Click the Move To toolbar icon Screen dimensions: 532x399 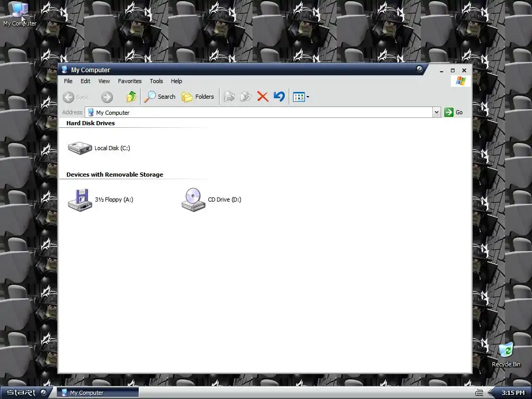pos(229,97)
